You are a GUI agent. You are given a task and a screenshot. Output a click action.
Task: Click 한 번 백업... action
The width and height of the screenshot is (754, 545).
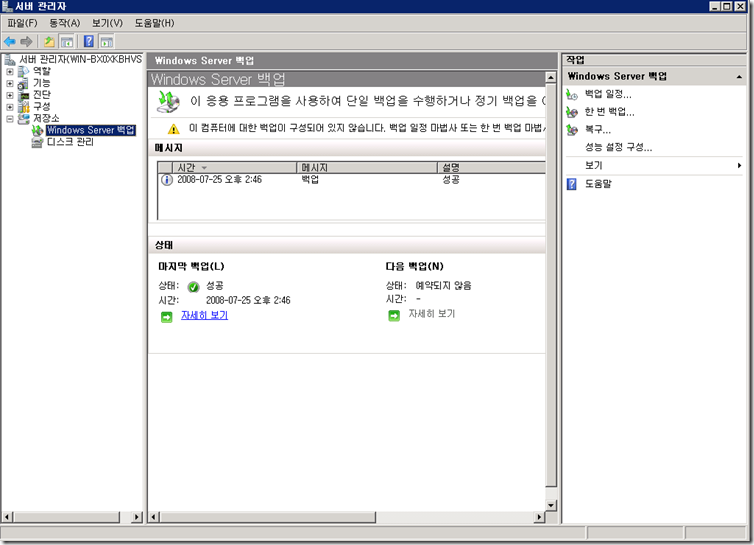click(609, 112)
